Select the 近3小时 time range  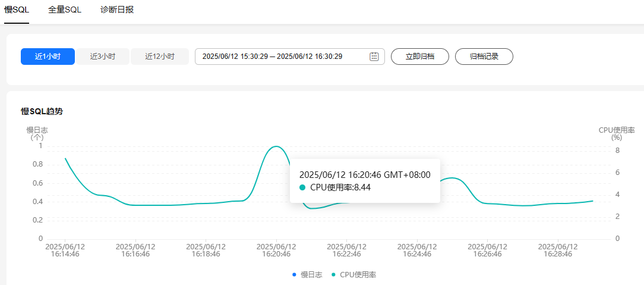point(103,57)
